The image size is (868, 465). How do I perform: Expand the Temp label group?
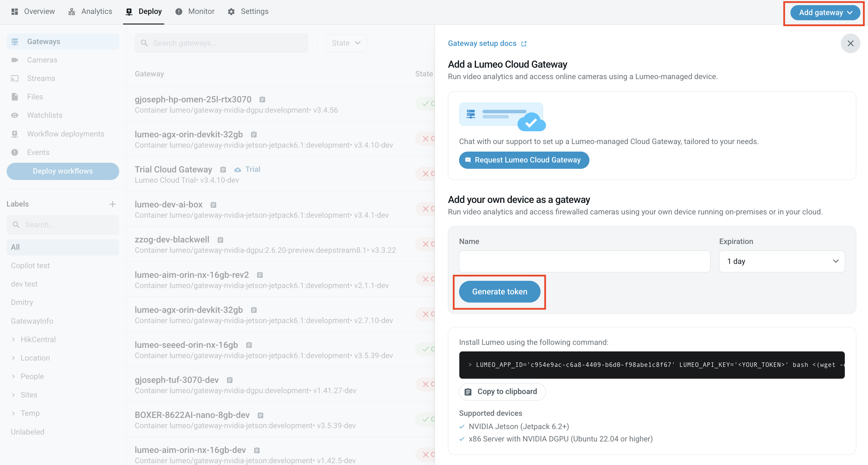[x=14, y=413]
